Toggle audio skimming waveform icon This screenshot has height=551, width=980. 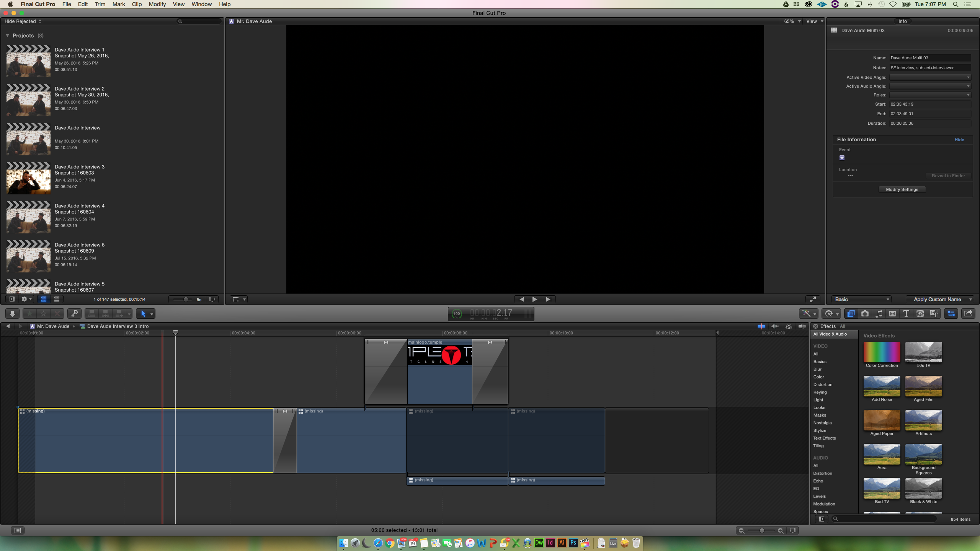coord(775,326)
